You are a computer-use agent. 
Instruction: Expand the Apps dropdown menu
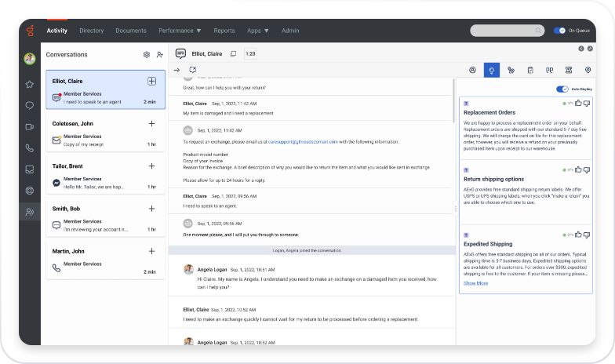click(257, 31)
